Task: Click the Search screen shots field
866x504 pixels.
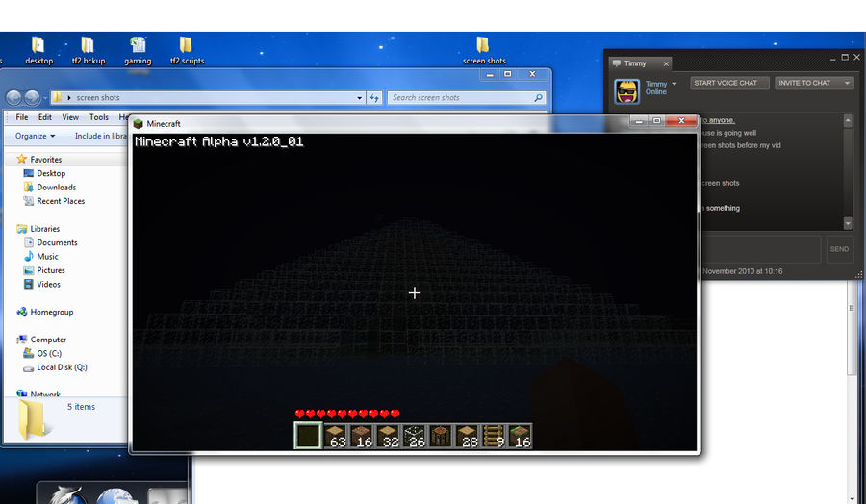Action: point(467,98)
